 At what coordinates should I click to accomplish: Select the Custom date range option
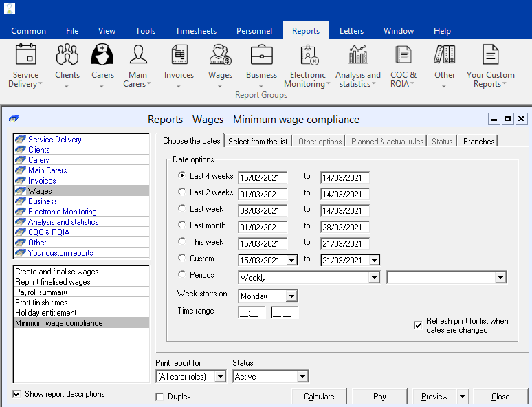click(x=182, y=258)
